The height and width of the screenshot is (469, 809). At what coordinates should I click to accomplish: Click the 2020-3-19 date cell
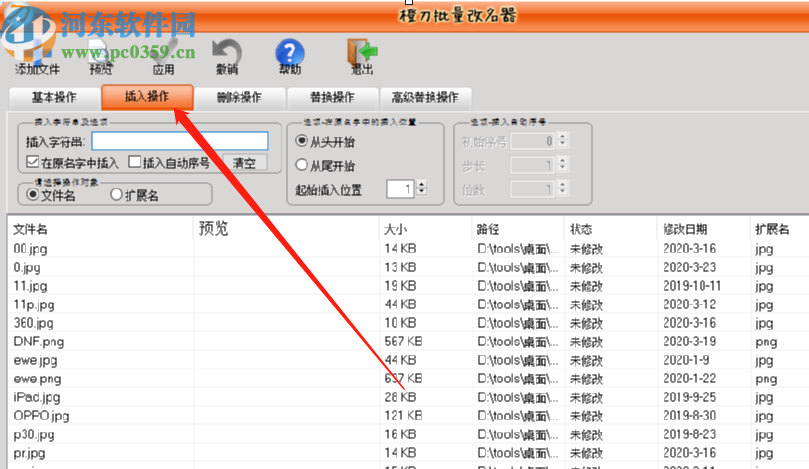pyautogui.click(x=690, y=342)
